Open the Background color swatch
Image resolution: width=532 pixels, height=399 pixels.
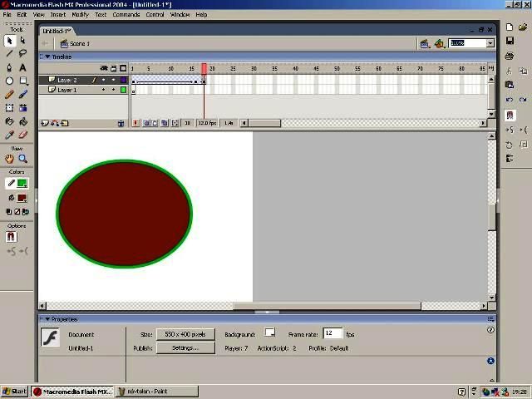pos(269,333)
